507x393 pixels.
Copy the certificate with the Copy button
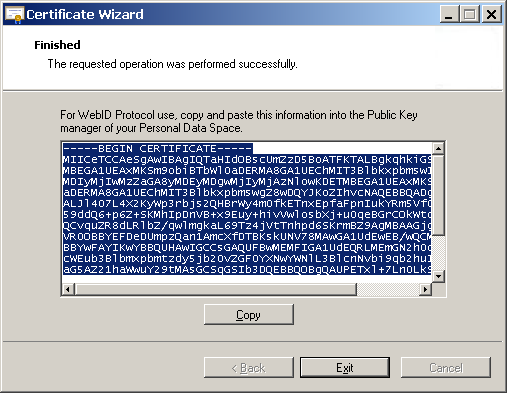(249, 314)
